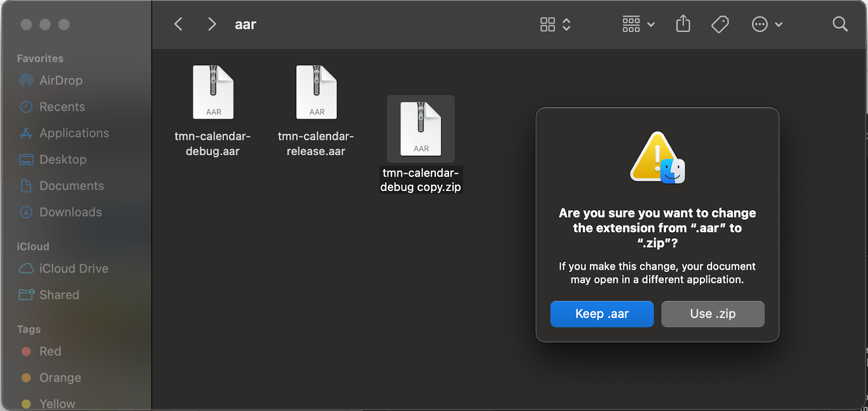Open the Edit Tags toolbar icon

(x=720, y=24)
